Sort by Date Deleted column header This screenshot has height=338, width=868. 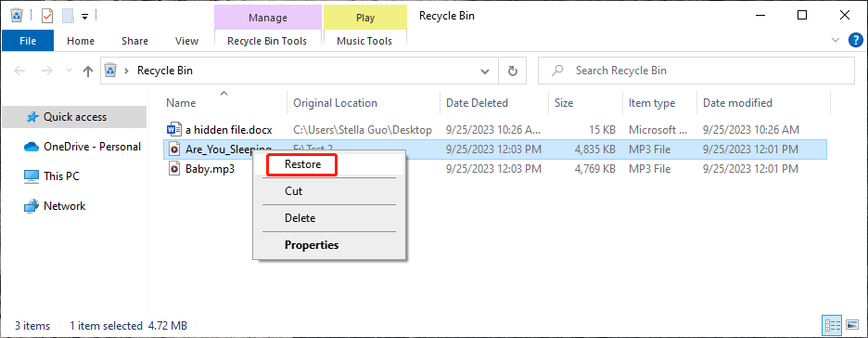tap(477, 103)
